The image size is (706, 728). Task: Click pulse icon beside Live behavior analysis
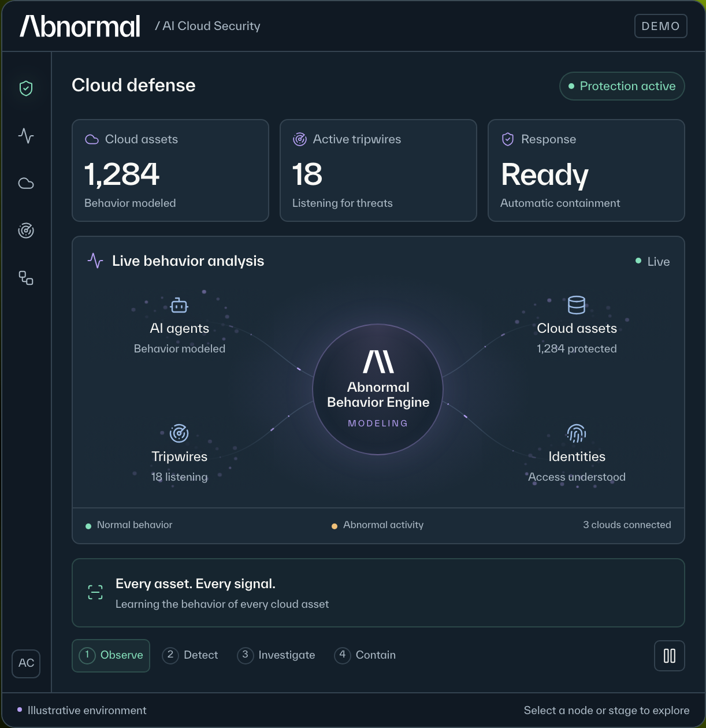(95, 261)
